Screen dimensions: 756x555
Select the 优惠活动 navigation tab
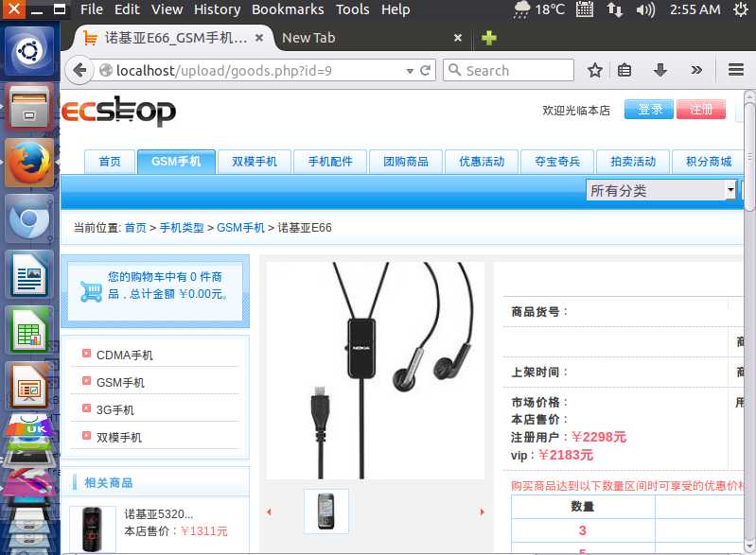482,162
